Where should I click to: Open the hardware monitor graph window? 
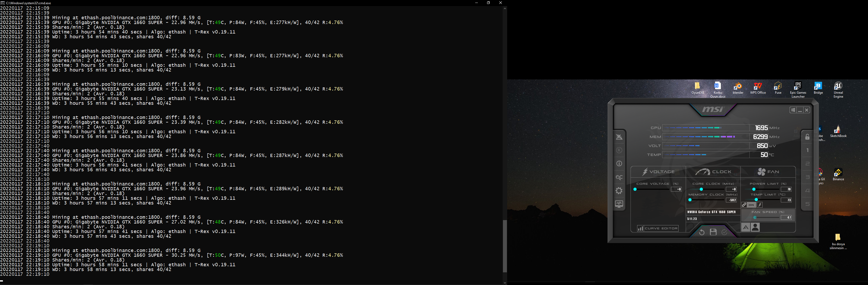[619, 204]
